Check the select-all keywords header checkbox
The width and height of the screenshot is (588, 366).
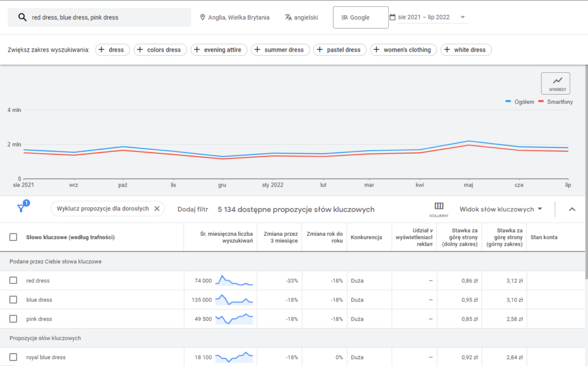tap(13, 237)
